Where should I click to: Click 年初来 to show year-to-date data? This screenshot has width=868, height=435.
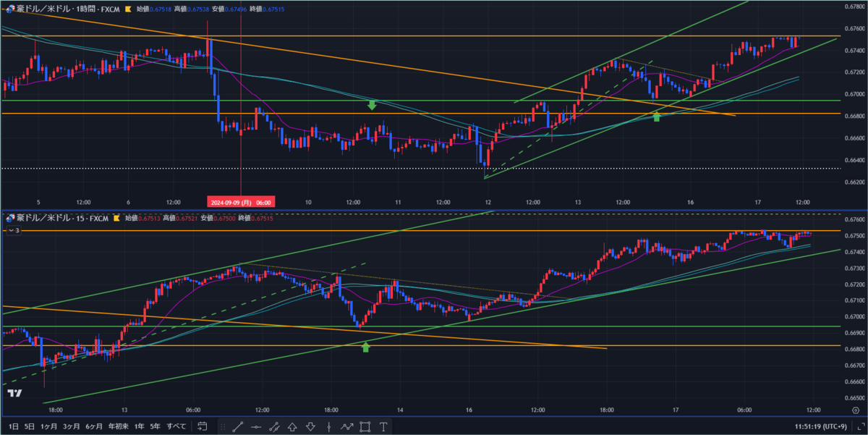click(117, 426)
